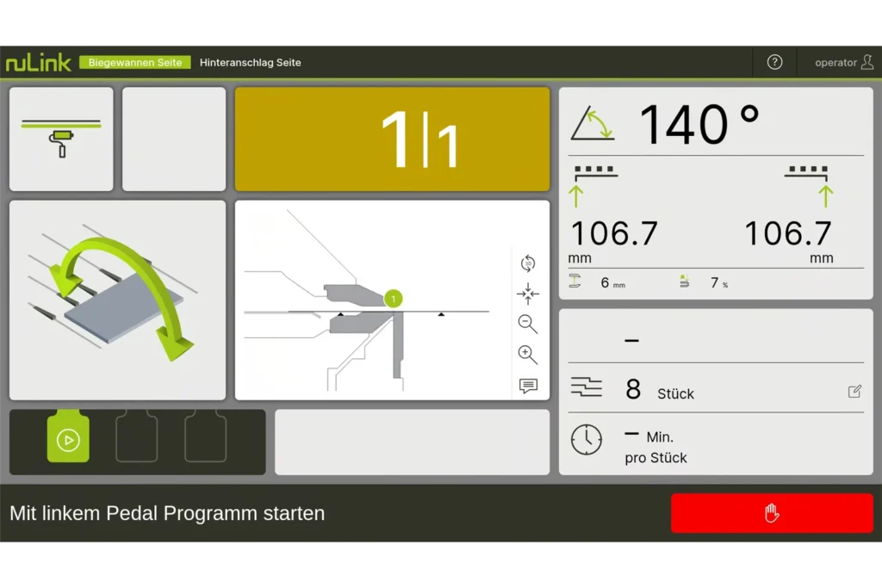Click the right backgauge position icon
The height and width of the screenshot is (588, 882).
(x=810, y=186)
